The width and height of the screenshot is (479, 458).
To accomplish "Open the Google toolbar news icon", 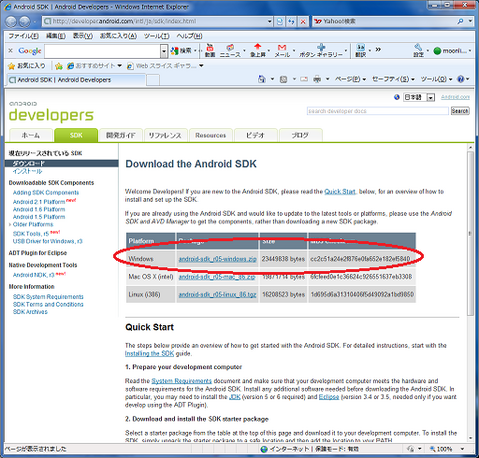I will 230,50.
